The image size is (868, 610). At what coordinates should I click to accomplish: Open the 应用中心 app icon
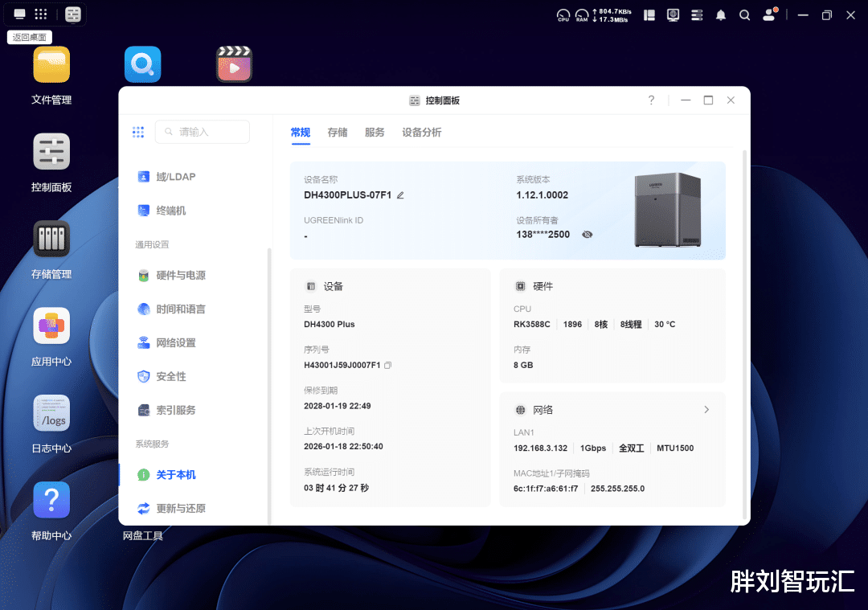coord(51,326)
